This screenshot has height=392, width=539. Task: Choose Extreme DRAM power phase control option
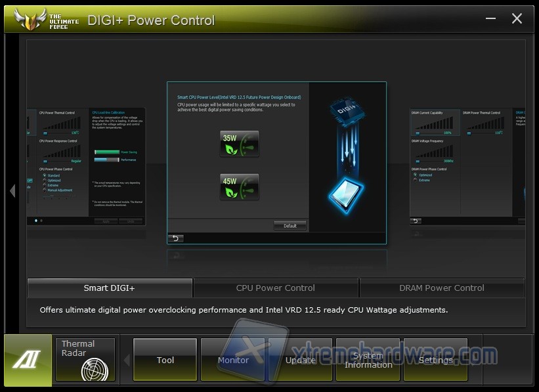tap(414, 180)
